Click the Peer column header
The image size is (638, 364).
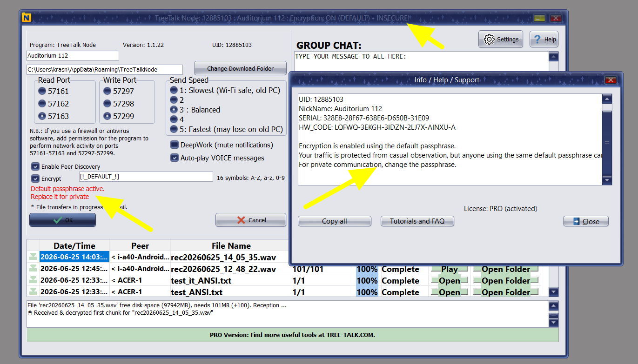click(x=140, y=246)
